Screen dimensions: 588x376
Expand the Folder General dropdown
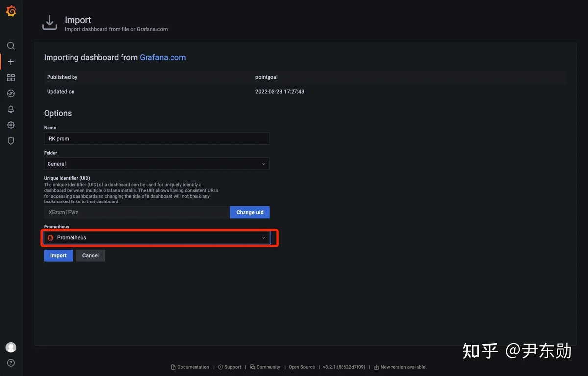157,164
